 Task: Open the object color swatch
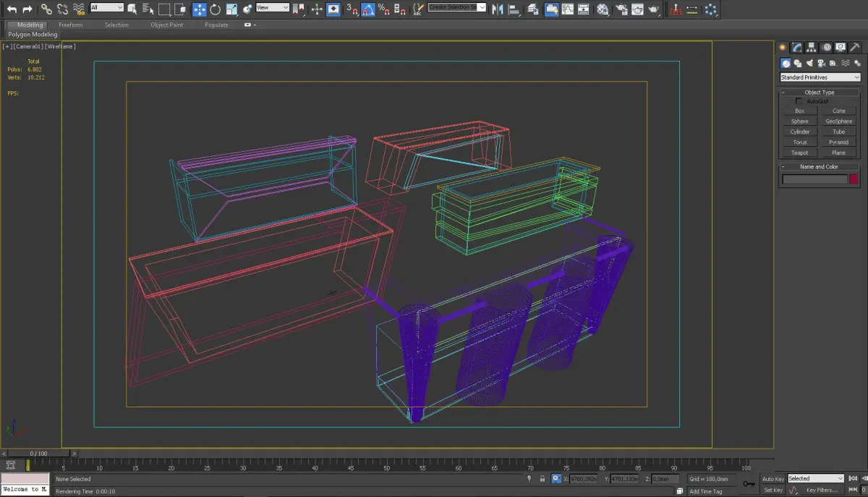[x=854, y=179]
